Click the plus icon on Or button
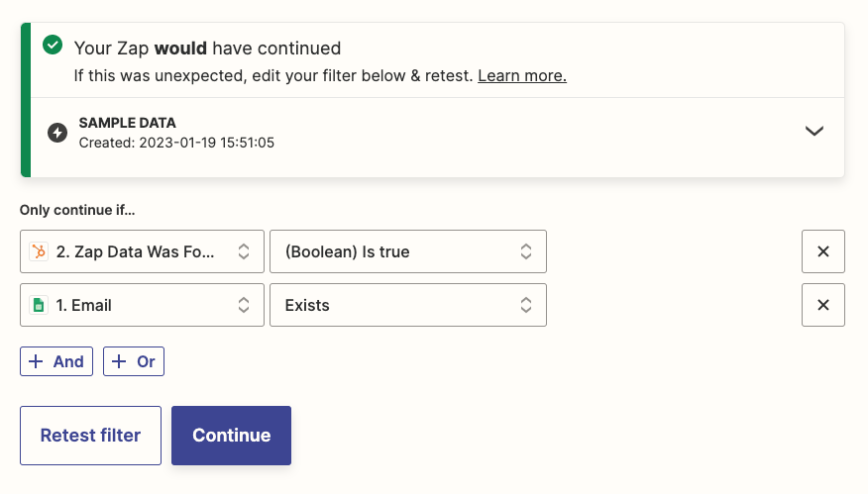This screenshot has width=868, height=494. 120,361
